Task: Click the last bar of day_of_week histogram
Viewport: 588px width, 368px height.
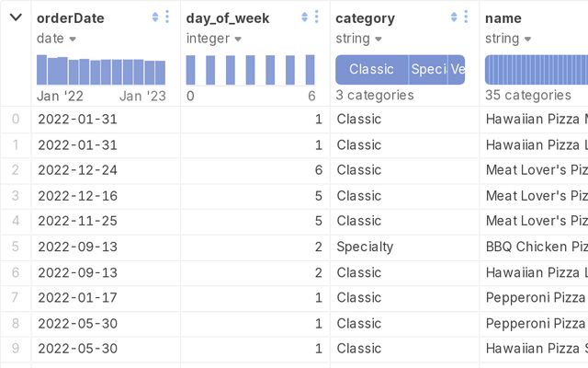Action: click(310, 70)
